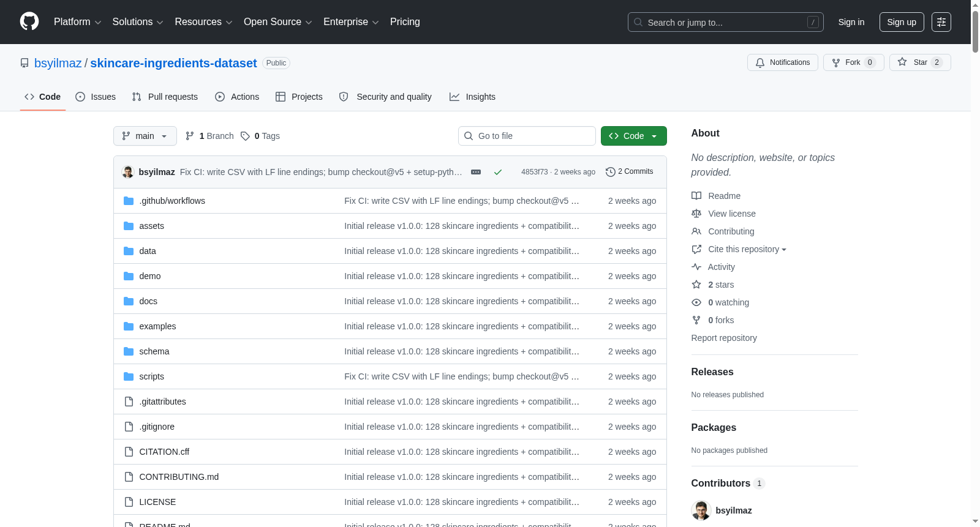Click the Search or jump to field
Image resolution: width=980 pixels, height=527 pixels.
[x=726, y=22]
